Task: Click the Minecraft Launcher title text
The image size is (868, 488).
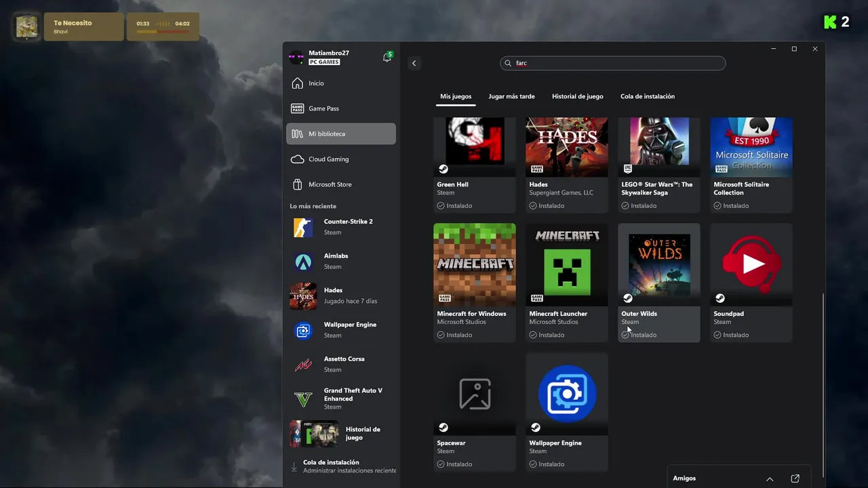Action: (558, 314)
